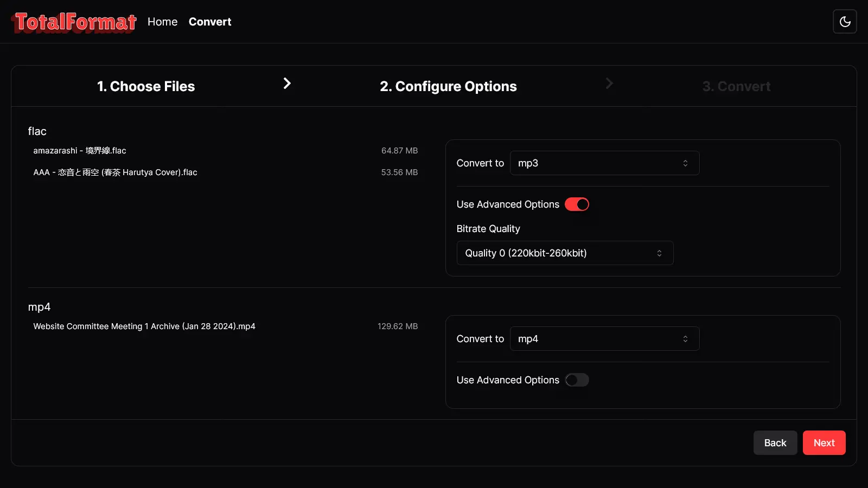868x488 pixels.
Task: Switch to Choose Files step
Action: (x=146, y=86)
